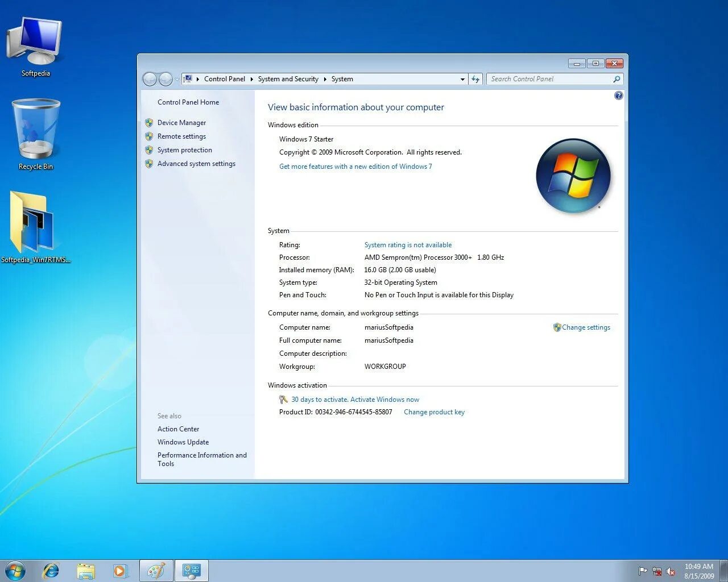Click the Windows 7 Starter edition text
The height and width of the screenshot is (582, 728).
tap(306, 139)
